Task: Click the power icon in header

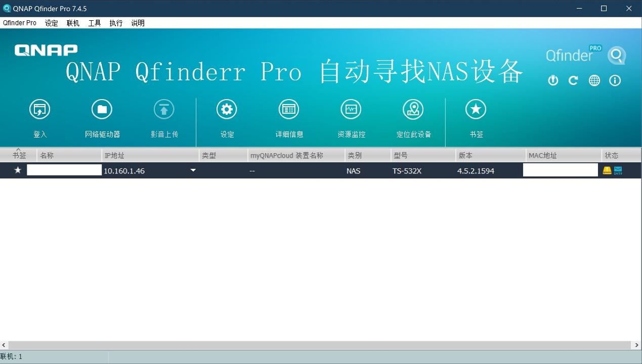Action: pos(553,80)
